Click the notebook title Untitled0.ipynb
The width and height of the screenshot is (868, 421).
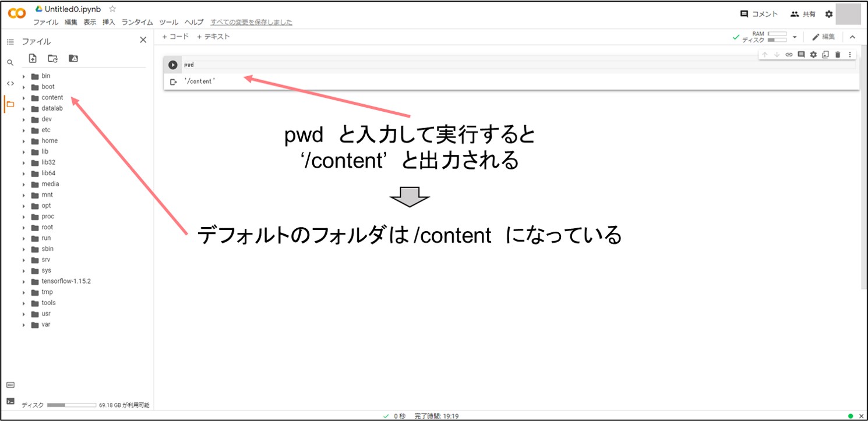(74, 9)
